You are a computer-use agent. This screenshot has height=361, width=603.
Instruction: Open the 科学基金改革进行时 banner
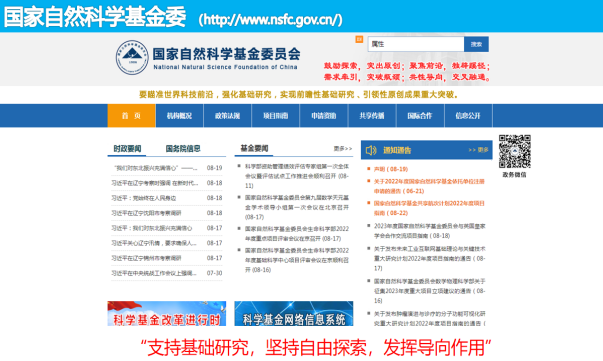pyautogui.click(x=167, y=314)
